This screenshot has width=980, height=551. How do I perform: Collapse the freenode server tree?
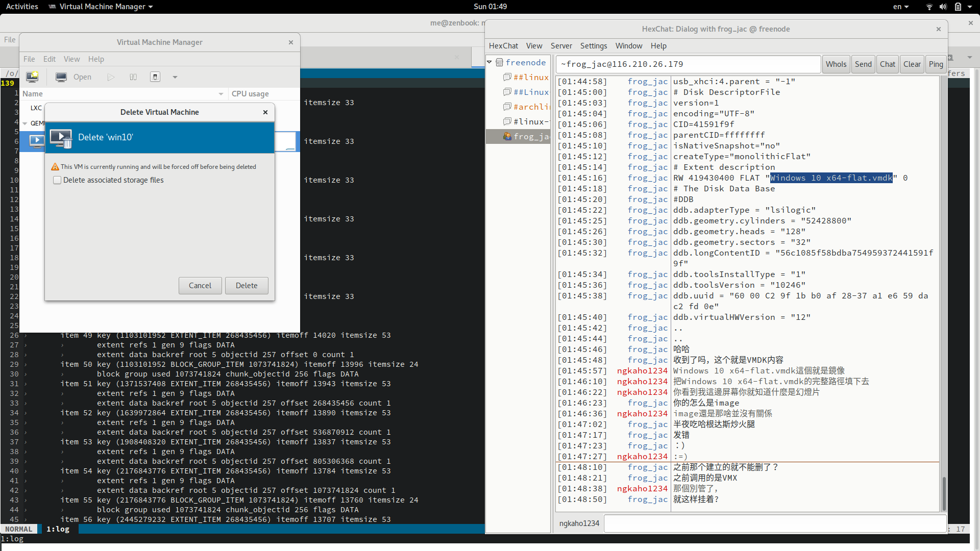coord(489,62)
